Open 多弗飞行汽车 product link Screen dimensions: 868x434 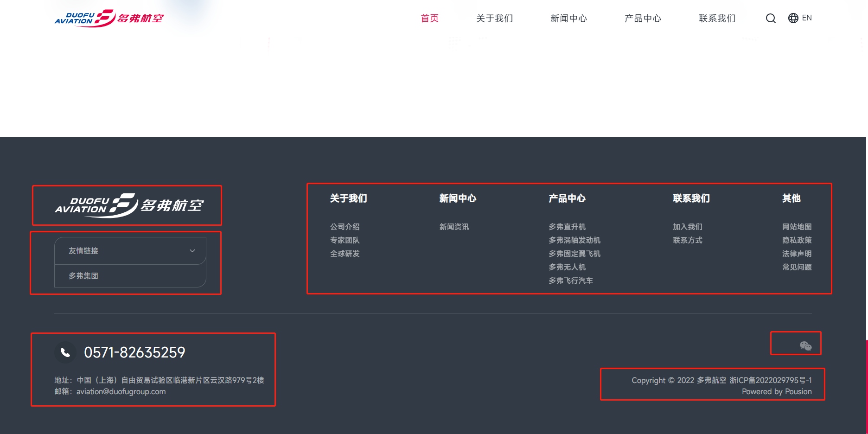pyautogui.click(x=571, y=281)
